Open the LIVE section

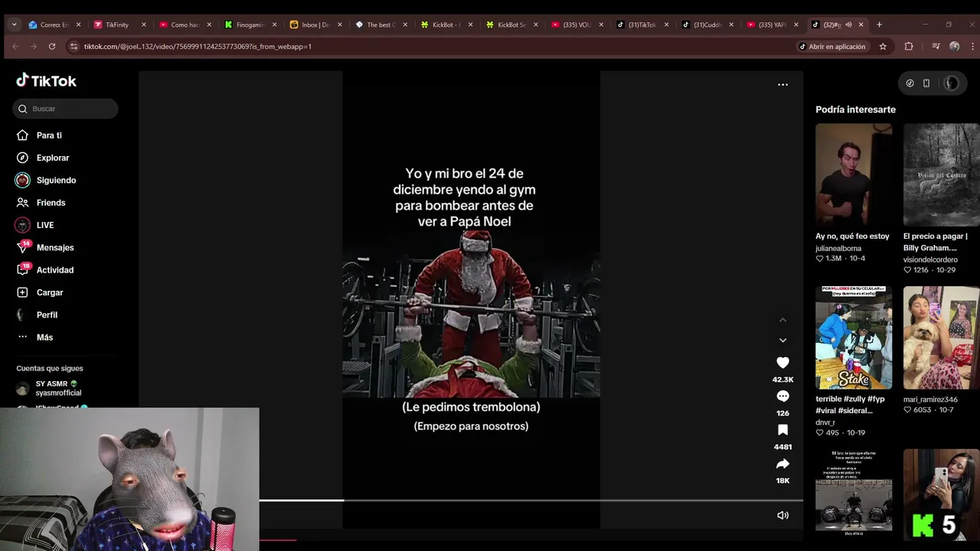click(x=45, y=225)
